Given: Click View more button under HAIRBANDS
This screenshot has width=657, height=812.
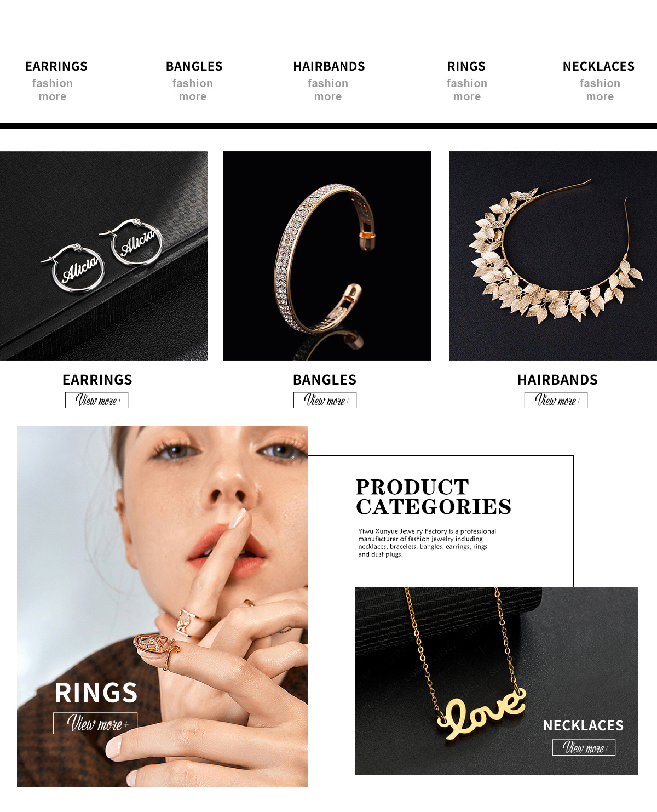Looking at the screenshot, I should pos(556,401).
